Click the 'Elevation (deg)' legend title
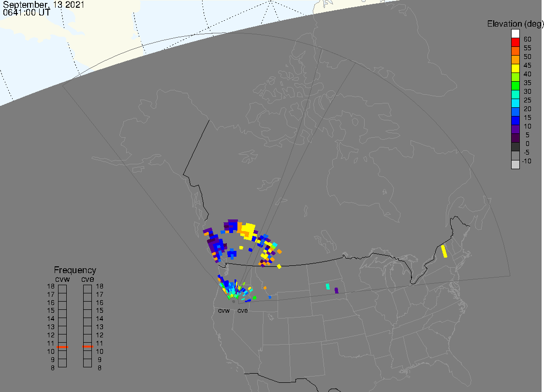The width and height of the screenshot is (544, 392). (515, 24)
